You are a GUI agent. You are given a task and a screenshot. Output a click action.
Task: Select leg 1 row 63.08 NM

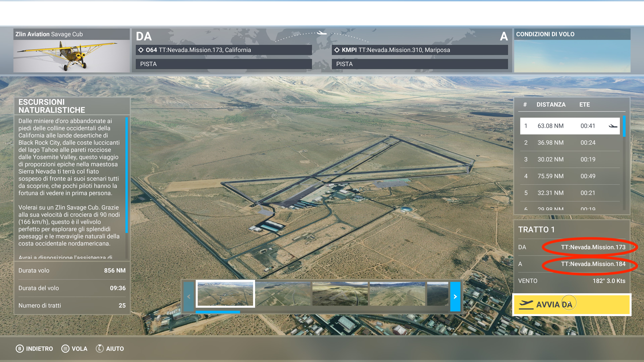(x=570, y=126)
